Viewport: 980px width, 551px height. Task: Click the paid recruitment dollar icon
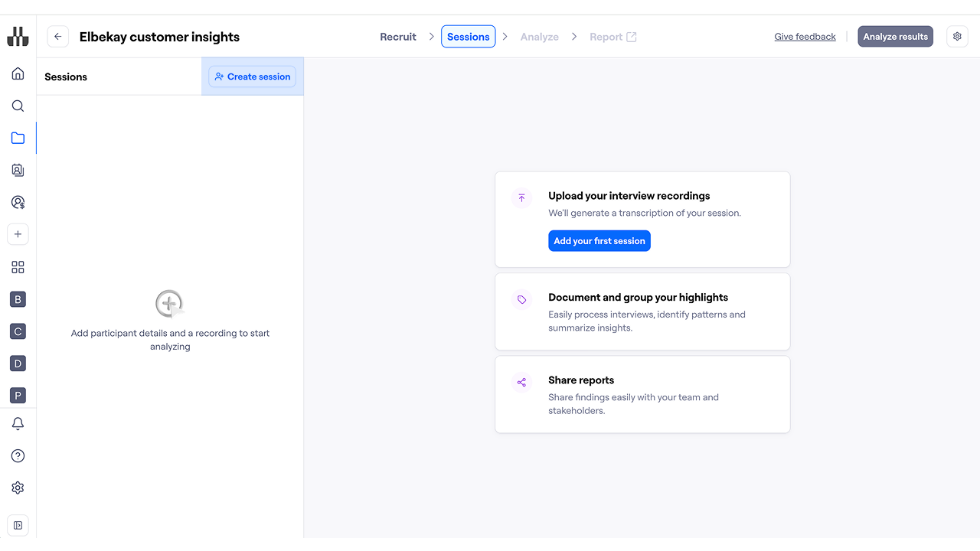(x=18, y=203)
